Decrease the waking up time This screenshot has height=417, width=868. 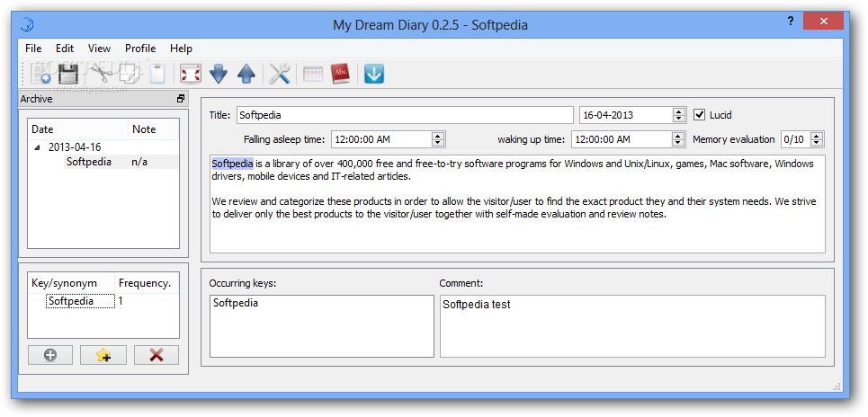(x=678, y=143)
